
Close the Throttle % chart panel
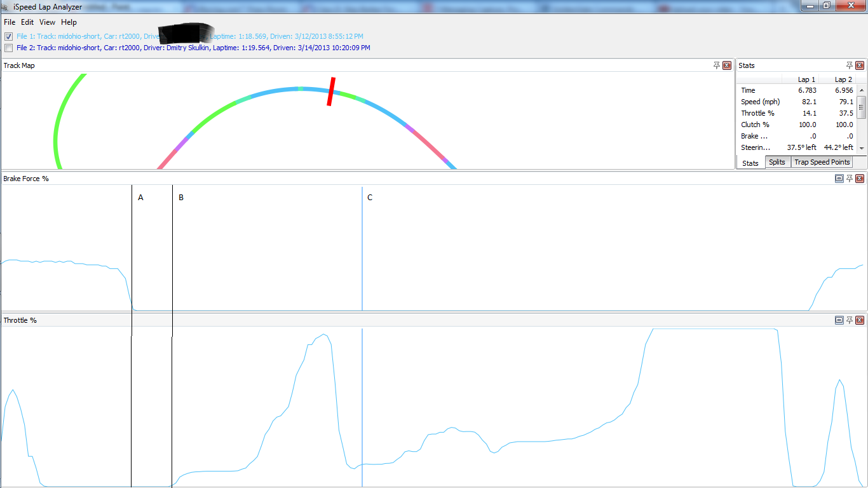click(x=860, y=320)
